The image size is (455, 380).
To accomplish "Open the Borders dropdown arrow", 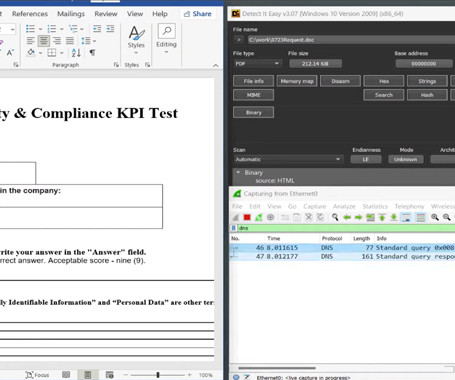I will point(62,53).
